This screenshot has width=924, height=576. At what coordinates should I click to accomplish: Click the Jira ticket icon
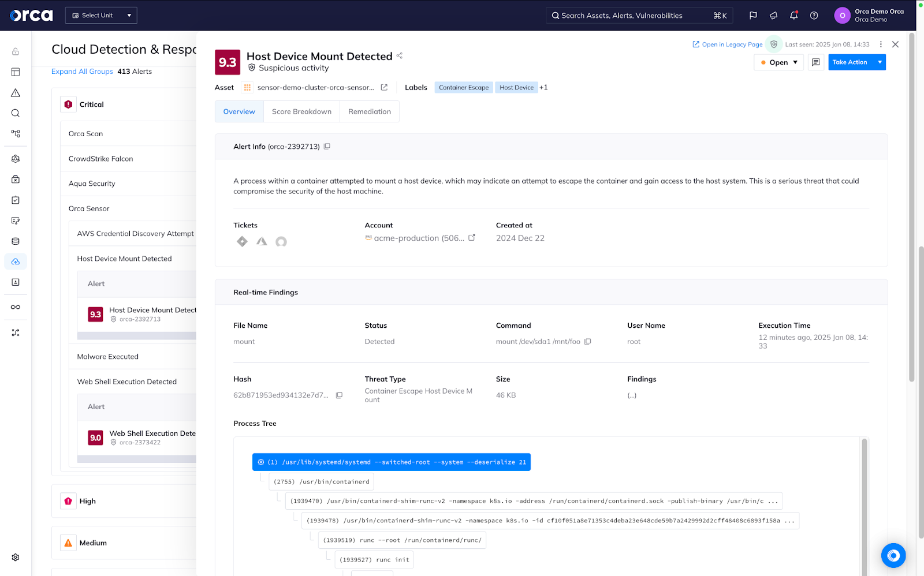coord(242,241)
